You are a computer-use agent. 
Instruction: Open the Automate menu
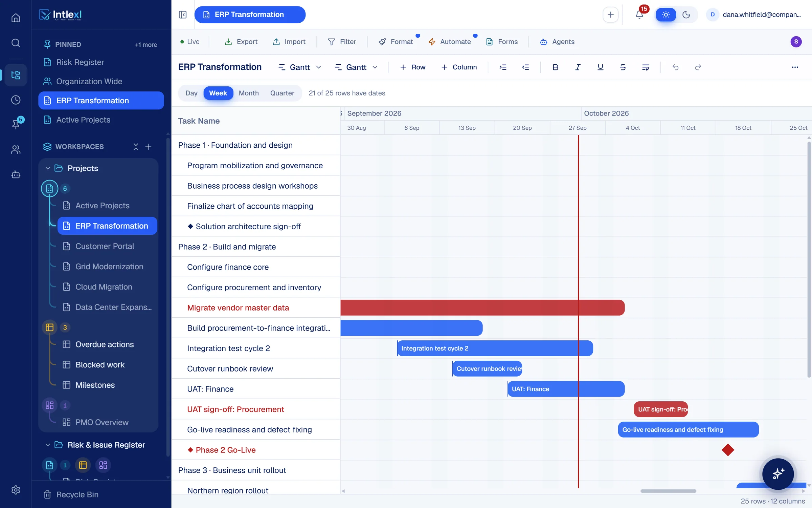449,42
